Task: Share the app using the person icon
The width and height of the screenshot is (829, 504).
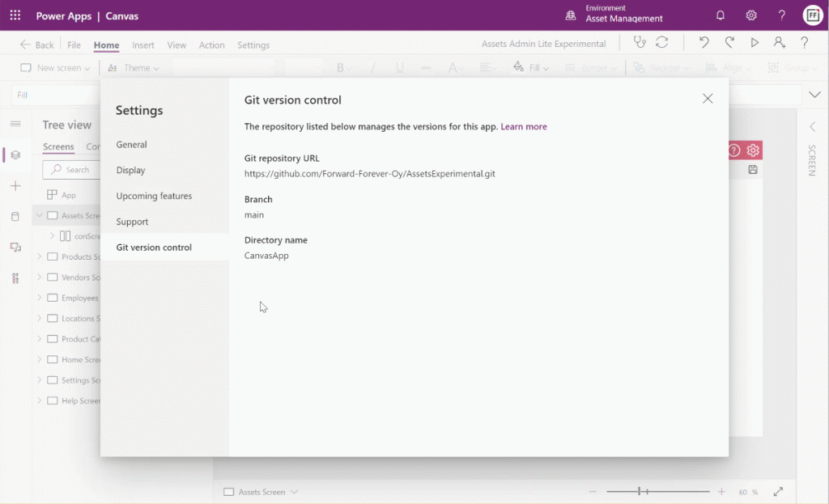Action: click(x=779, y=42)
